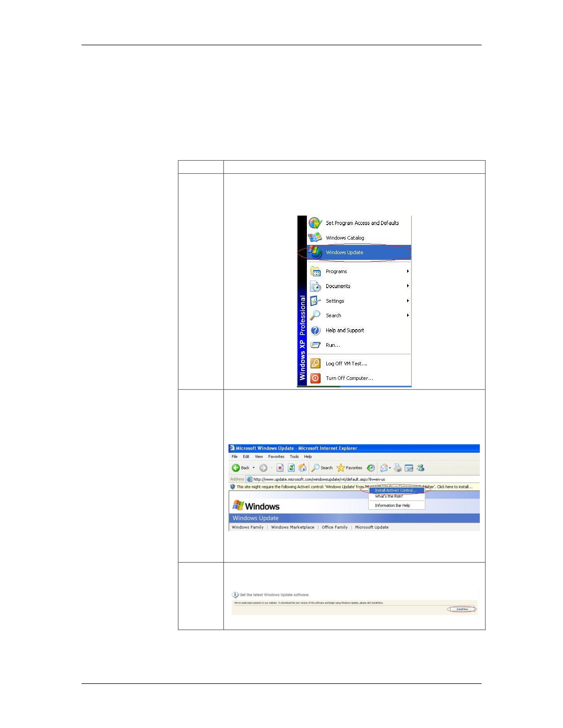Image resolution: width=563 pixels, height=728 pixels.
Task: Expand the Start menu Search submenu arrow
Action: (408, 315)
